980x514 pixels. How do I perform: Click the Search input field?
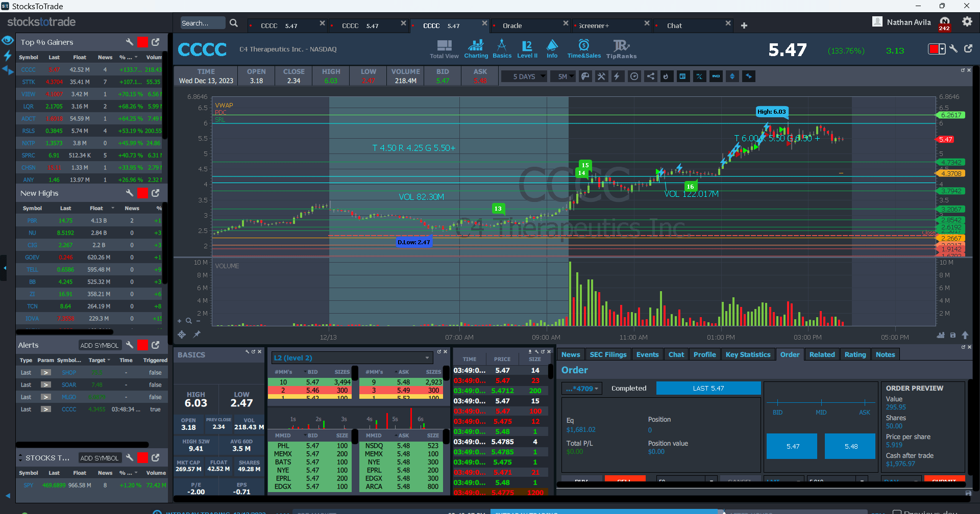pos(202,23)
